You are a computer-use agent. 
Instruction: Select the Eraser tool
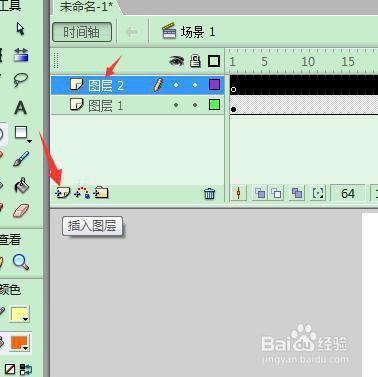point(21,211)
